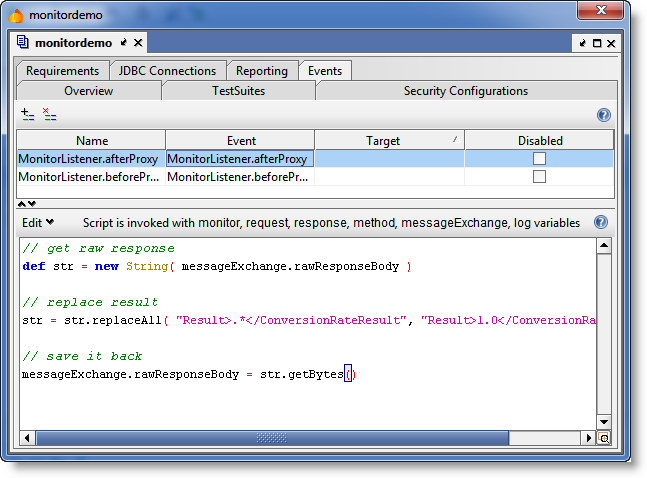The height and width of the screenshot is (478, 647).
Task: Select the MonitorListener.beforePr... name cell
Action: tap(91, 177)
